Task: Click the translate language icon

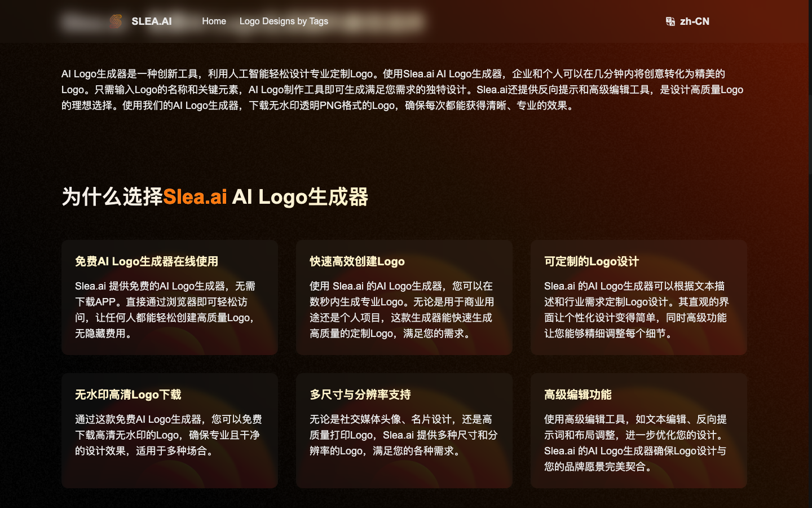Action: 670,21
